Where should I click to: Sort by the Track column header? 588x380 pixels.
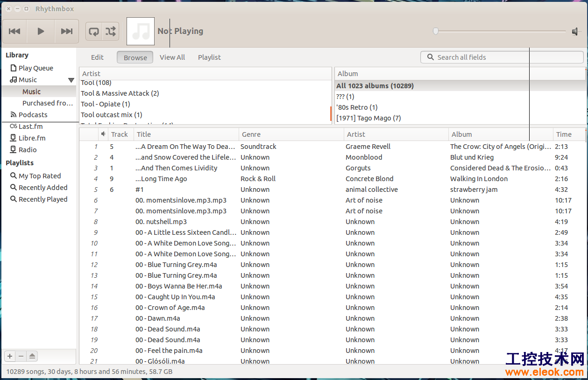(121, 134)
